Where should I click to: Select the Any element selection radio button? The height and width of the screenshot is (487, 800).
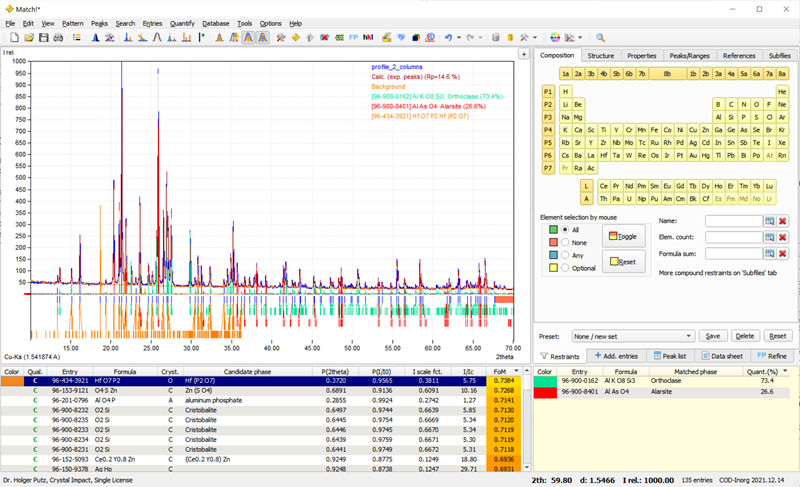point(563,255)
